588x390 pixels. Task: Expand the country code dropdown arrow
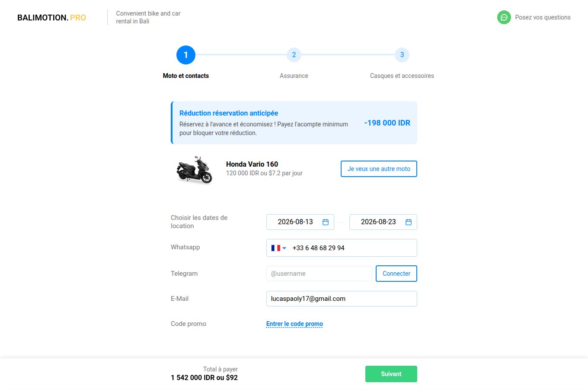[284, 248]
